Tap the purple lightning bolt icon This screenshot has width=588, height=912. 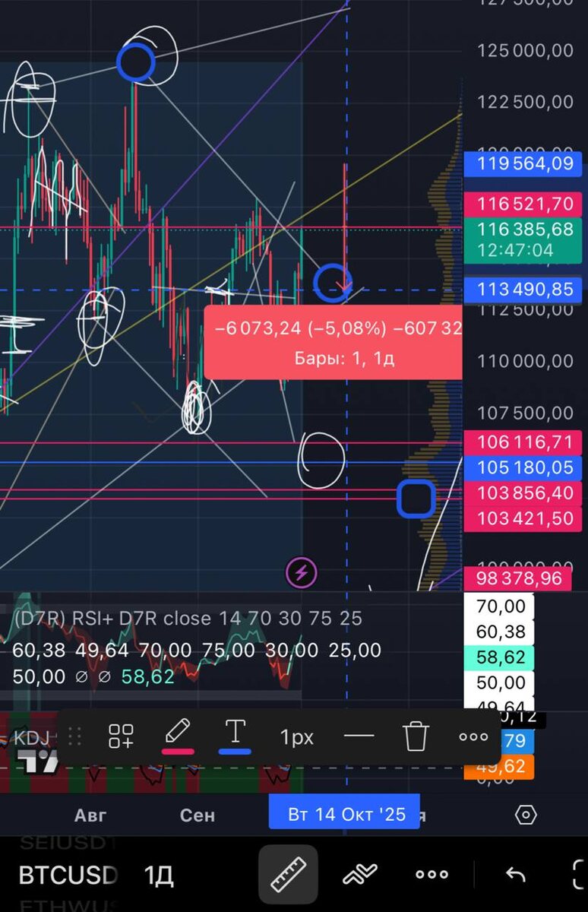[301, 573]
